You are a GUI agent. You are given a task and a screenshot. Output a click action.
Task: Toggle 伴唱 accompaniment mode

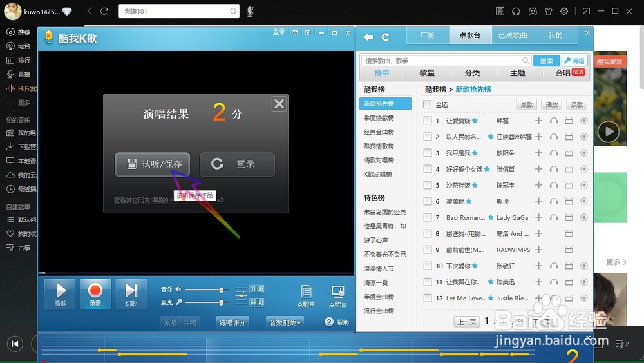coord(190,322)
